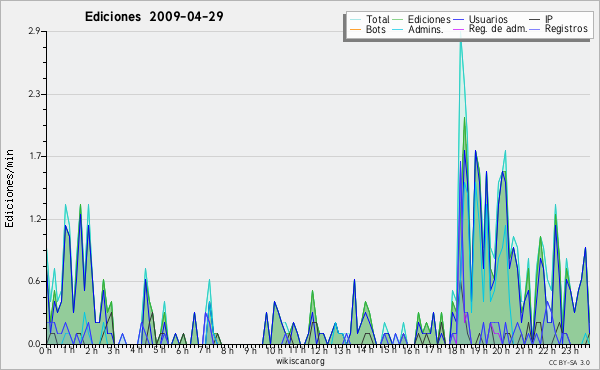600x370 pixels.
Task: Click the Bots orange legend line
Action: coord(355,29)
